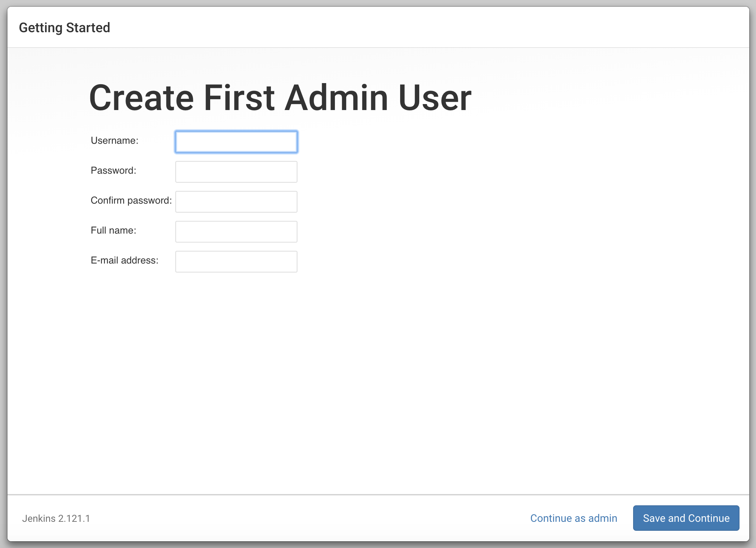Click the E-mail address input field

coord(236,261)
